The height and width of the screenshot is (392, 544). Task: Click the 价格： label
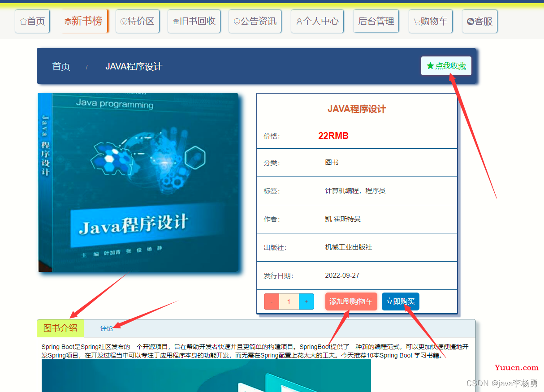click(x=272, y=136)
